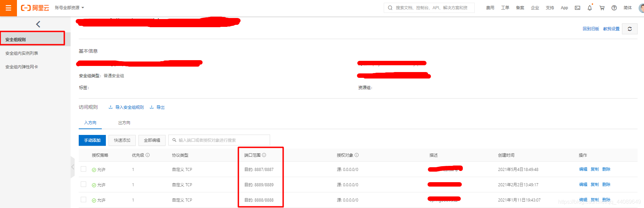This screenshot has height=208, width=644.
Task: Copy the 8889/8889 rule
Action: [594, 185]
